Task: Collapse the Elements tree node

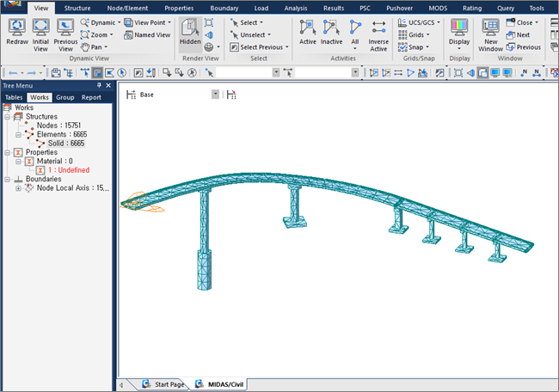Action: [19, 135]
